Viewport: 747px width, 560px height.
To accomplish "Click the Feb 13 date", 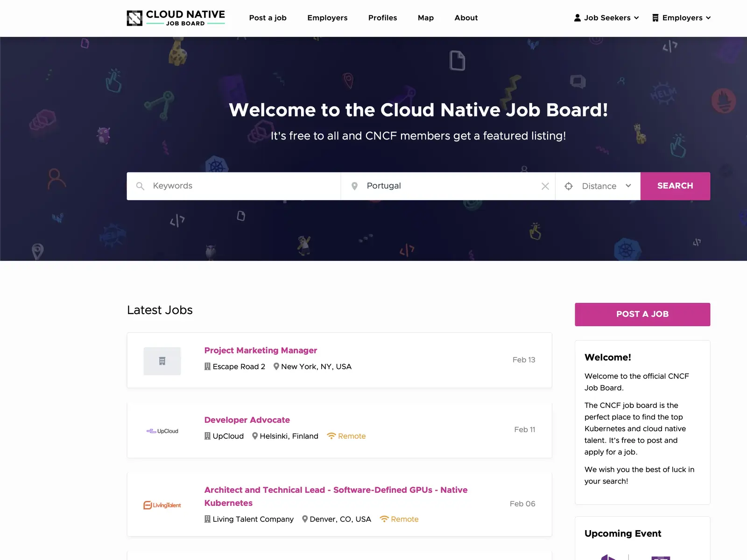I will point(524,360).
